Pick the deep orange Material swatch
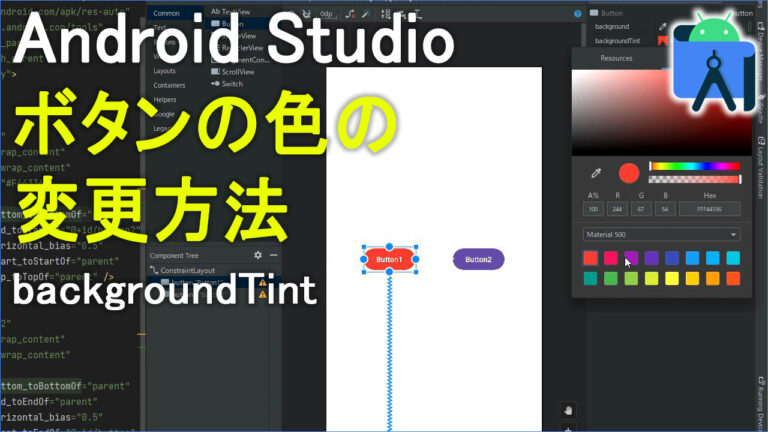 click(x=733, y=279)
